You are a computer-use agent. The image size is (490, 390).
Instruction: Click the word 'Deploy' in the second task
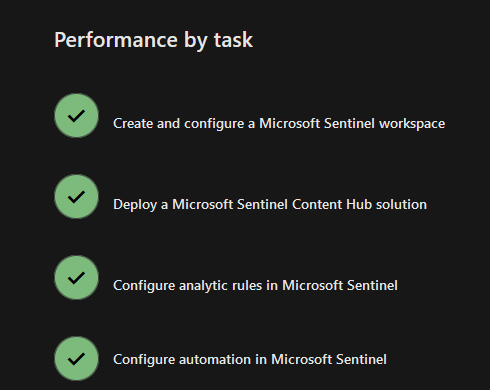coord(135,205)
